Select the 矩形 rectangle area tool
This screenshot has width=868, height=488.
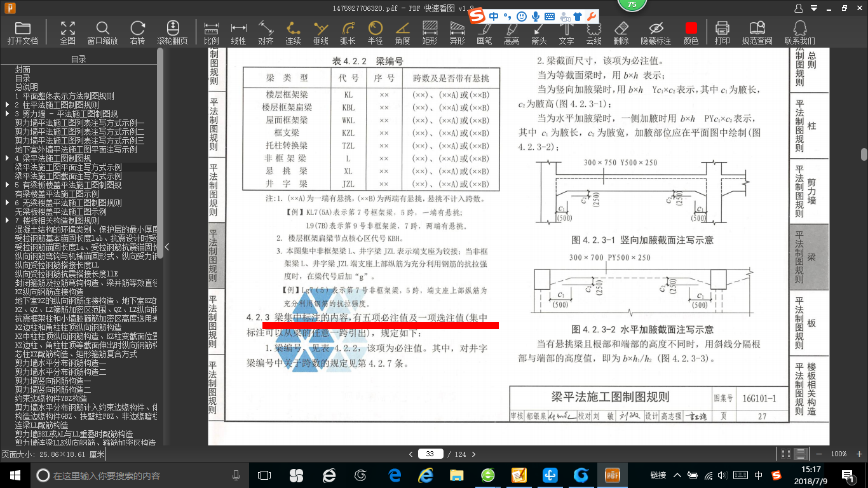coord(430,32)
